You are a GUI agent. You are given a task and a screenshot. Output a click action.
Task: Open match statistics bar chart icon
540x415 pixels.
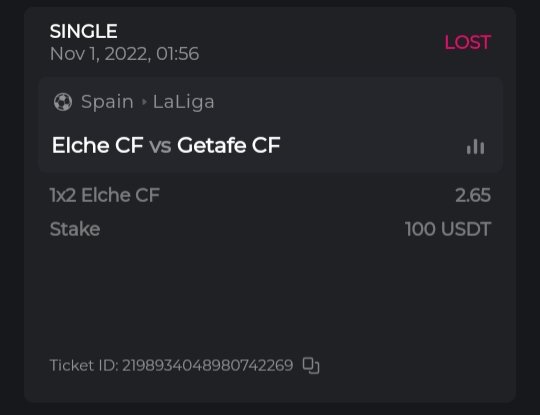coord(476,147)
